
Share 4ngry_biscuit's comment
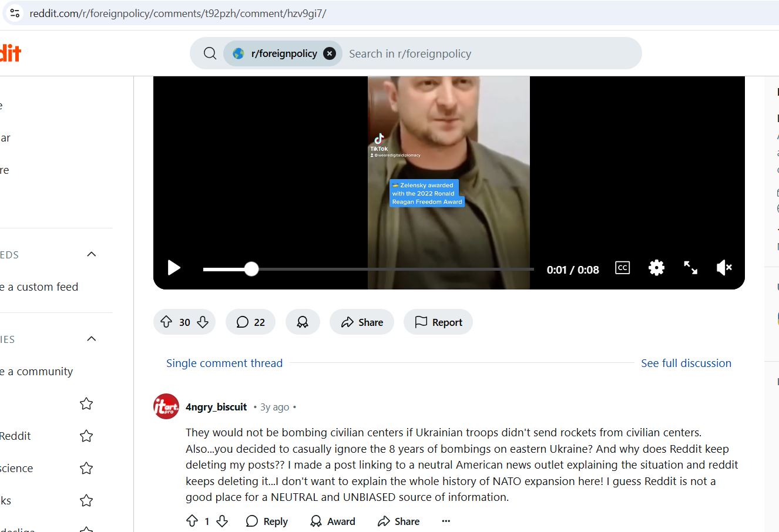[398, 521]
